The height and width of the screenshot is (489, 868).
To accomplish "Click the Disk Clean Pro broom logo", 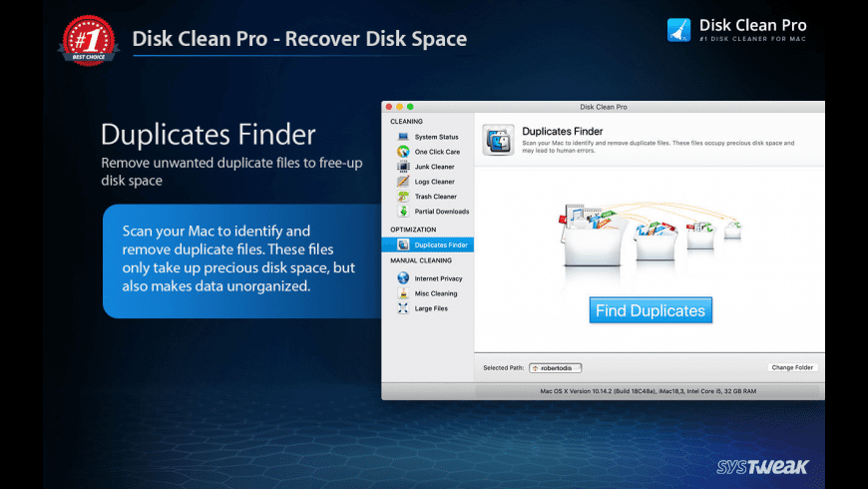I will pos(678,30).
